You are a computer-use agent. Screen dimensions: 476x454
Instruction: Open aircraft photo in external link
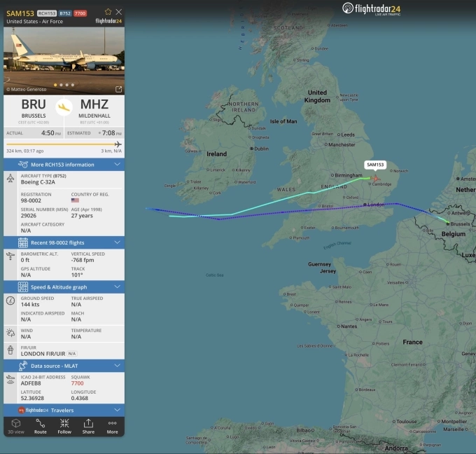click(x=118, y=89)
